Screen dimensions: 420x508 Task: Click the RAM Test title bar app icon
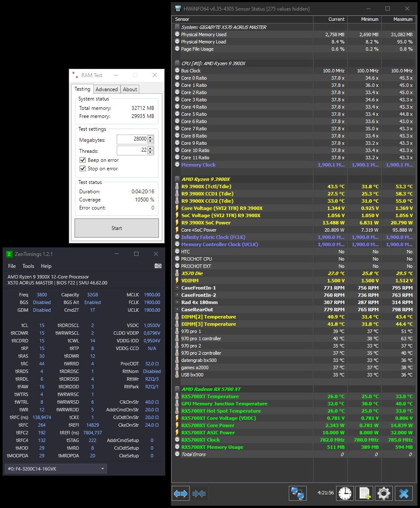coord(75,75)
